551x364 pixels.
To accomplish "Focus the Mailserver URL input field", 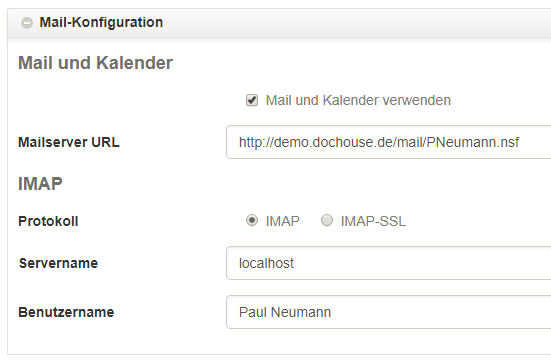I will click(389, 142).
